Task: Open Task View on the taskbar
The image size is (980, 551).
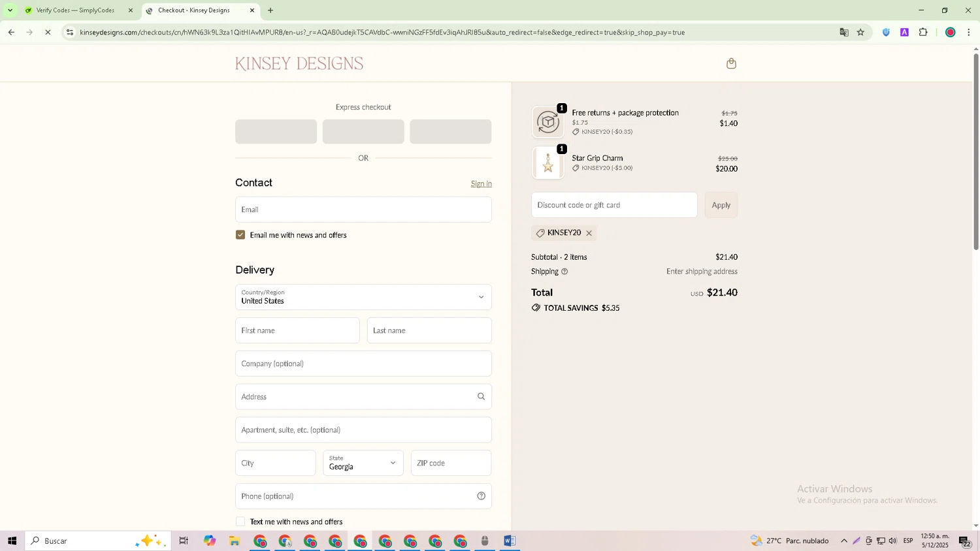Action: (184, 541)
